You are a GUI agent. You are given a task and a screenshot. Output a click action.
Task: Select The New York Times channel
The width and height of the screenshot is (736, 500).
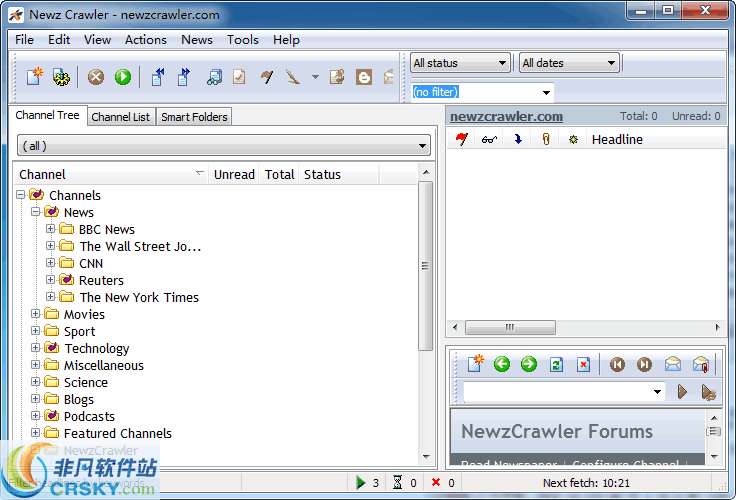(139, 297)
